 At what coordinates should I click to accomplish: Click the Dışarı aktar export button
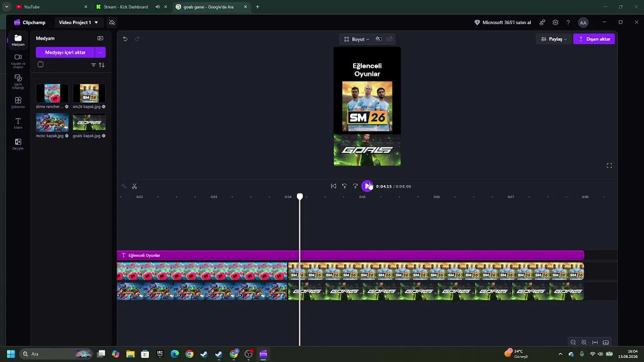(x=594, y=39)
